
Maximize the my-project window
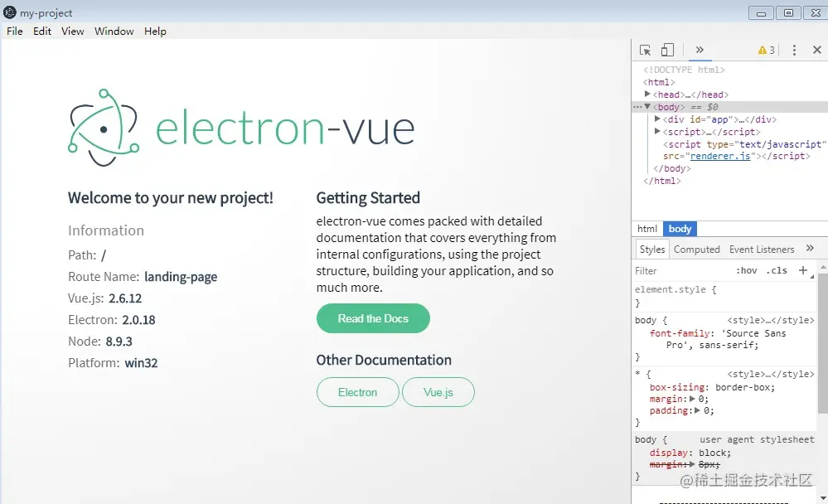(x=788, y=13)
